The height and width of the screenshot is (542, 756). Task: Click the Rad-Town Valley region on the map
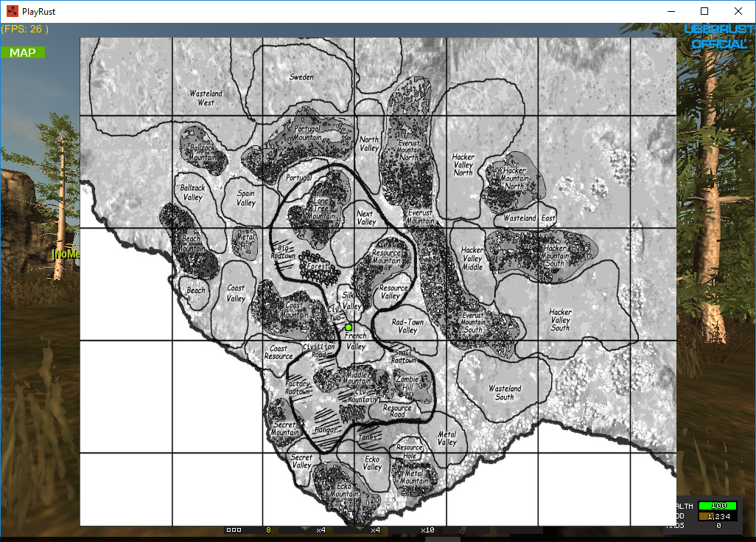coord(407,326)
